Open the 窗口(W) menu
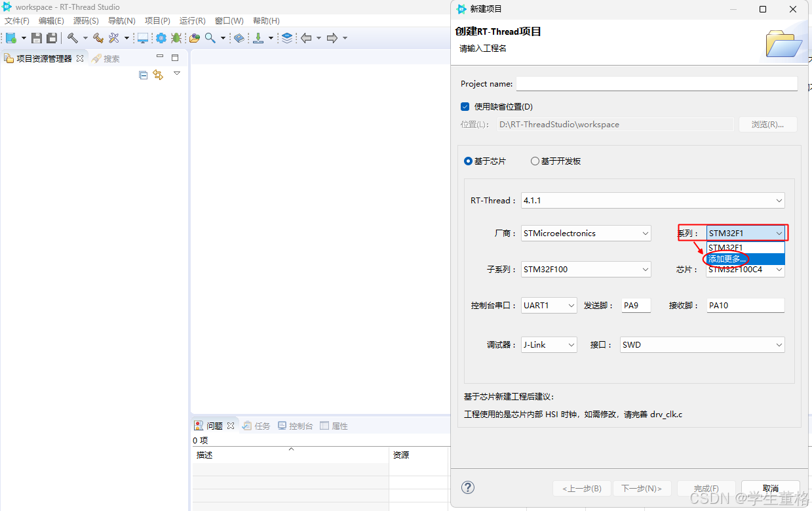The width and height of the screenshot is (812, 511). click(x=229, y=21)
